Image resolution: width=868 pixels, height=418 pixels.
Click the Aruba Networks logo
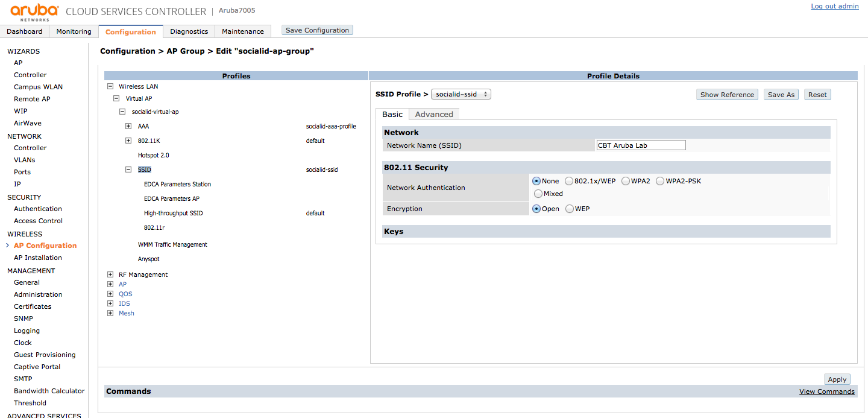pyautogui.click(x=33, y=10)
